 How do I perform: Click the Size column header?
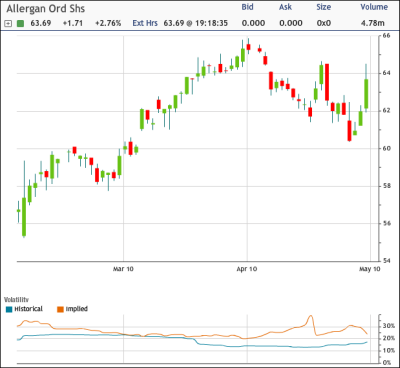[324, 7]
